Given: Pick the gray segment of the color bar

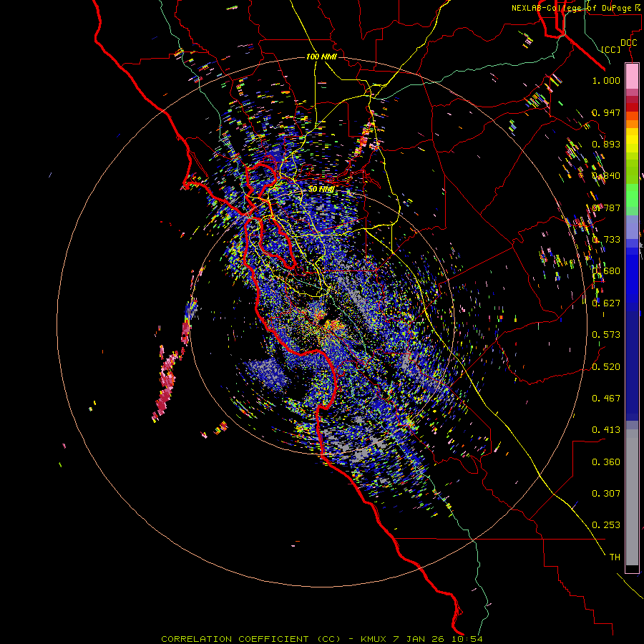Looking at the screenshot, I should click(x=632, y=497).
